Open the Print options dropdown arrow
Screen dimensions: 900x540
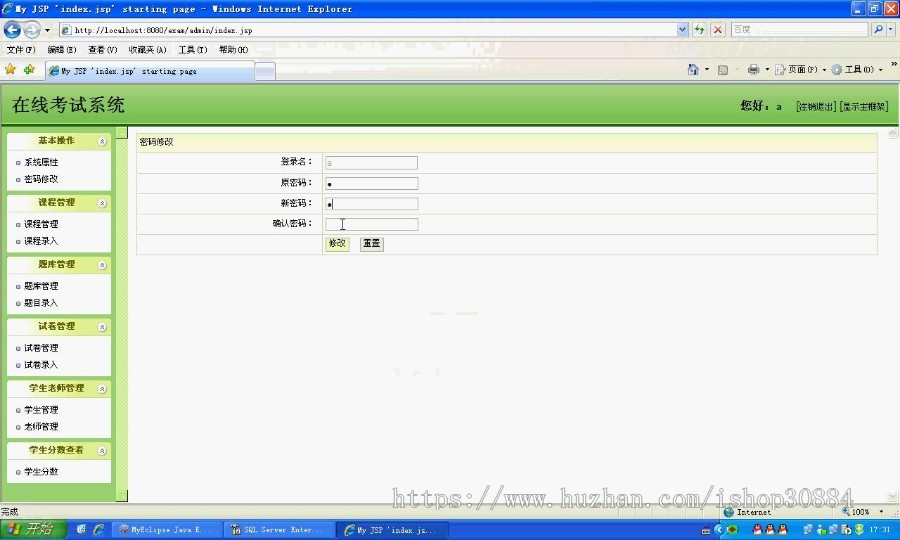(767, 69)
